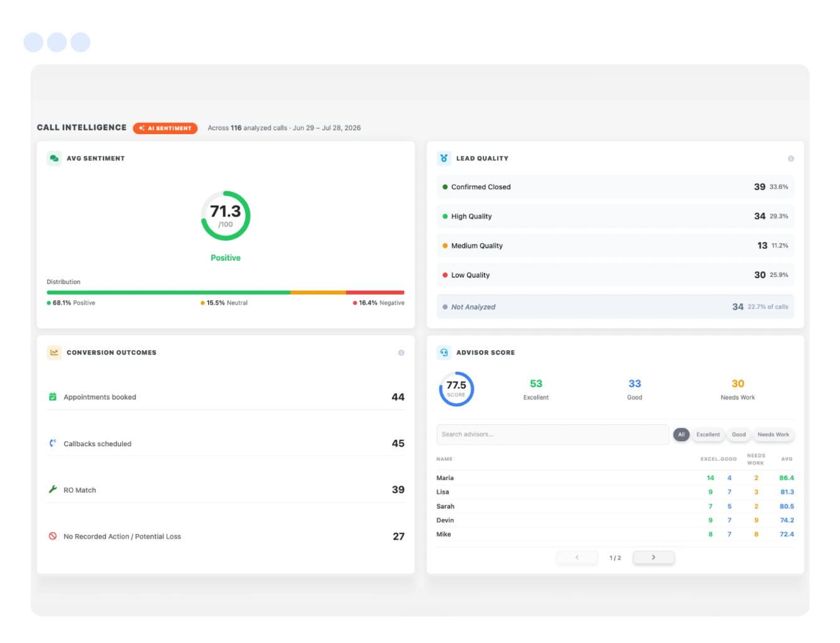The height and width of the screenshot is (643, 840).
Task: Go to previous advisor page arrow
Action: pos(577,557)
